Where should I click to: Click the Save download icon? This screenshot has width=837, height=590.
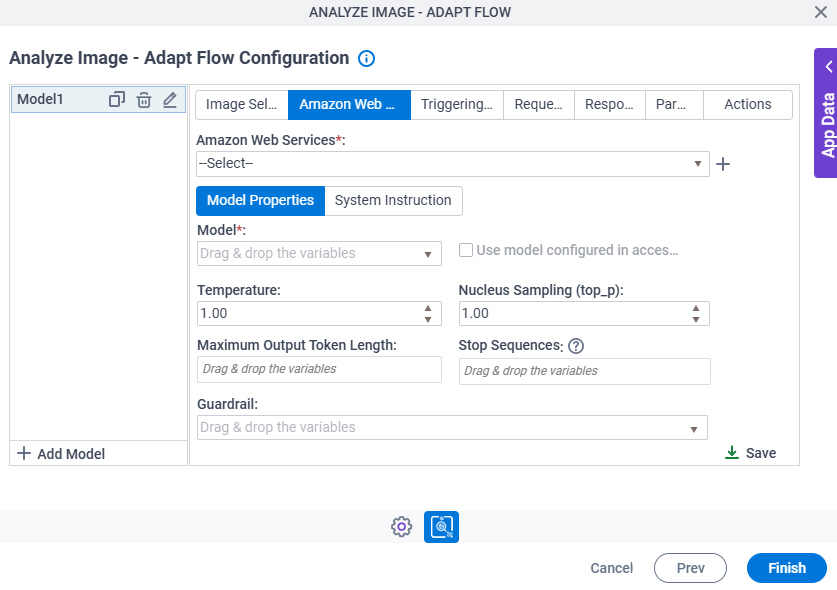click(732, 453)
